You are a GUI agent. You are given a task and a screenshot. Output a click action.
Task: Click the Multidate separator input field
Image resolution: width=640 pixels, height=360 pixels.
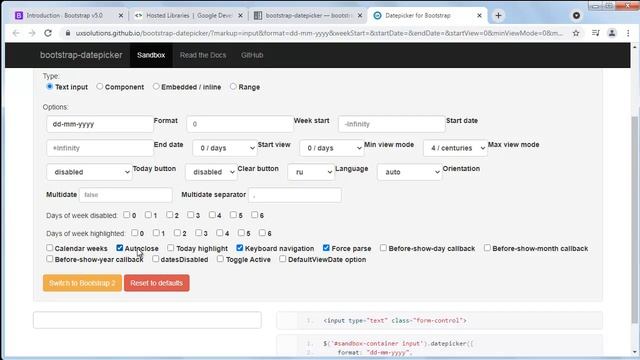pos(295,195)
